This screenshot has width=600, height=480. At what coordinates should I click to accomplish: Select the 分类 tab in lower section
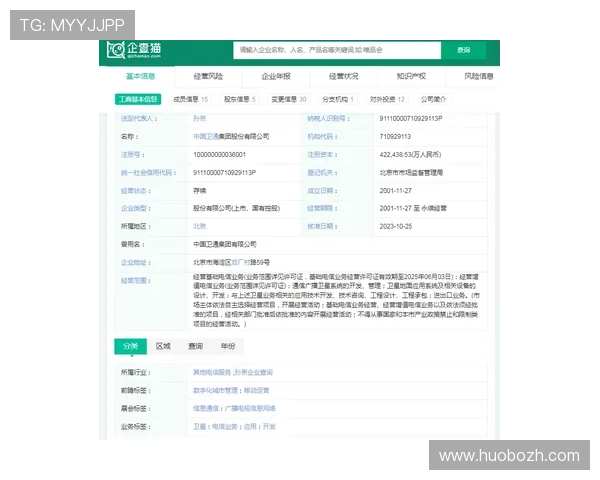[x=130, y=346]
